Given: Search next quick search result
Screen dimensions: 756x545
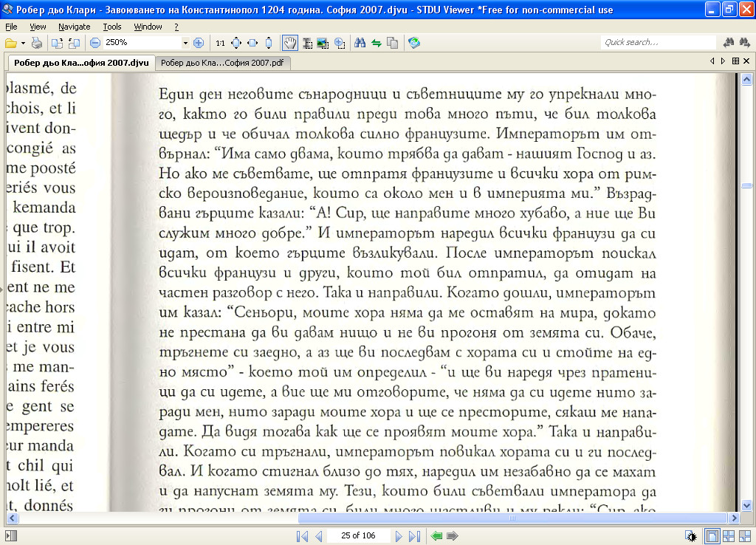Looking at the screenshot, I should 744,43.
